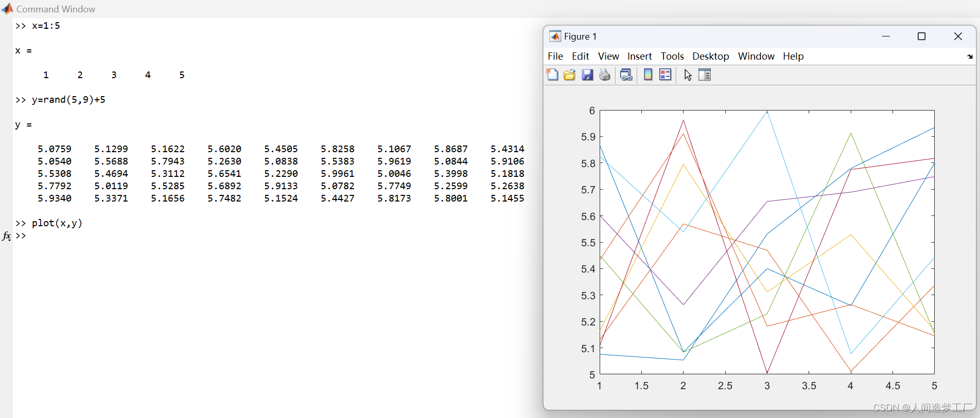980x418 pixels.
Task: Click the New Figure toolbar icon
Action: point(552,75)
